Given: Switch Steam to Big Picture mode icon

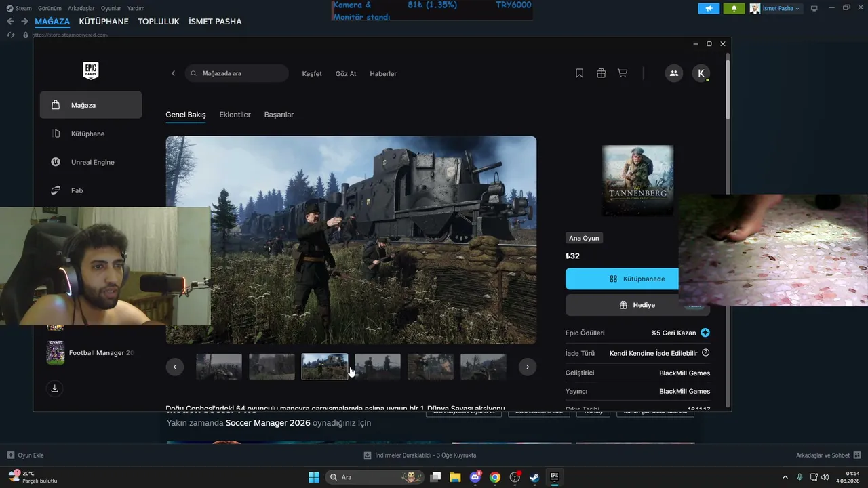Looking at the screenshot, I should tap(814, 9).
